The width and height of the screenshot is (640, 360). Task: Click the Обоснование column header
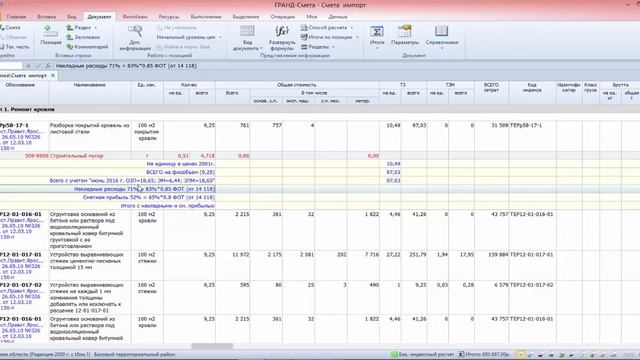(20, 85)
